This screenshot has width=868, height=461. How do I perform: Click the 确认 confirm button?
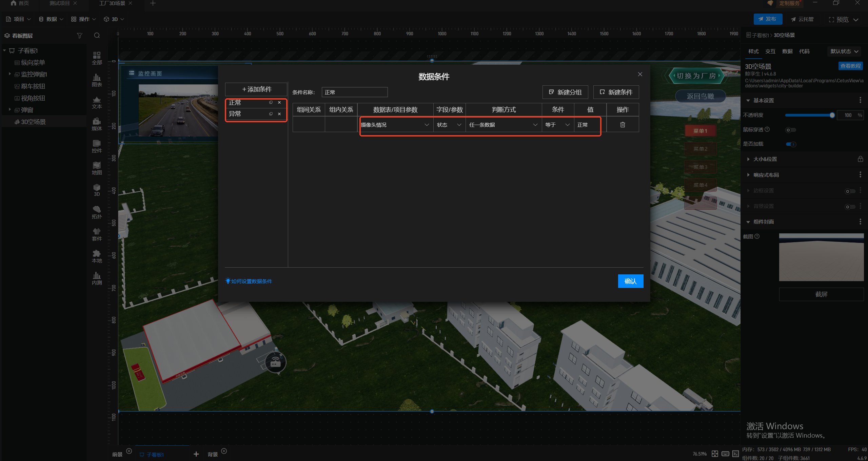[630, 281]
